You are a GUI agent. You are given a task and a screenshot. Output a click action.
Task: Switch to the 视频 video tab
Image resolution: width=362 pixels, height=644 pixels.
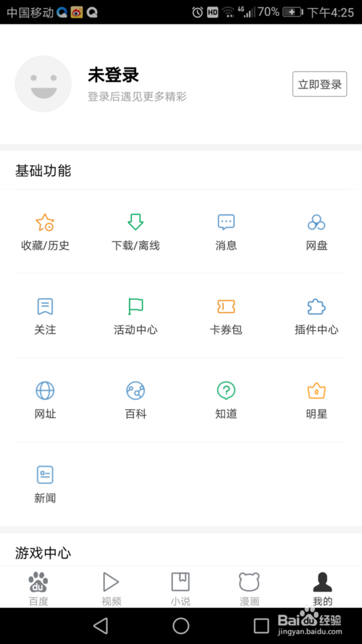[x=111, y=588]
